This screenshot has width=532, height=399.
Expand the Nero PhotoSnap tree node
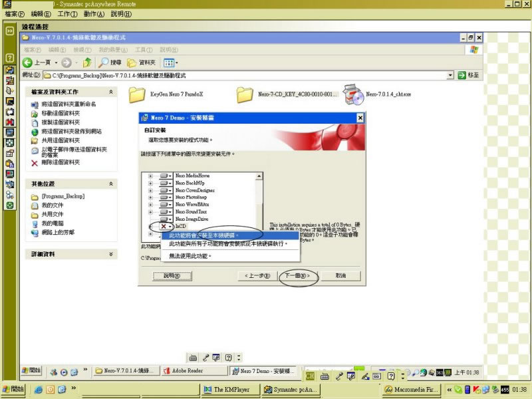[150, 198]
